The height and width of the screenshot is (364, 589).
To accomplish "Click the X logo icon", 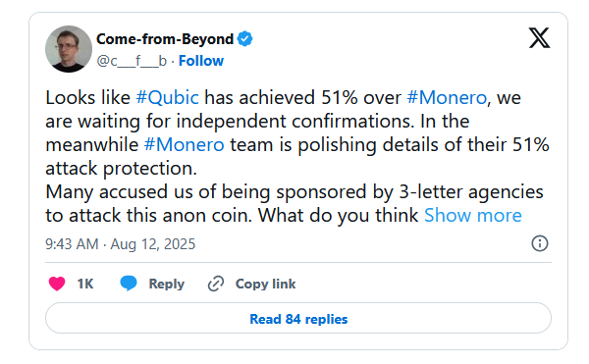I will 539,38.
